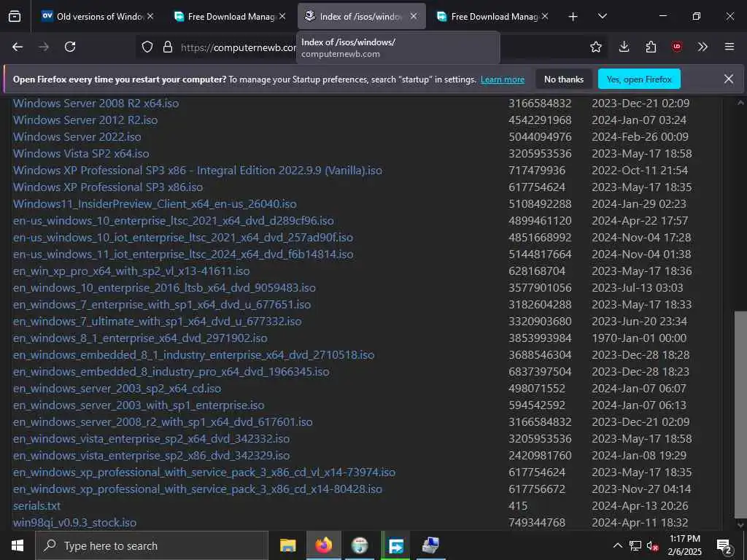The width and height of the screenshot is (747, 560).
Task: Open en_windows_server_2003_sp2_x64_cd.iso link
Action: point(117,389)
